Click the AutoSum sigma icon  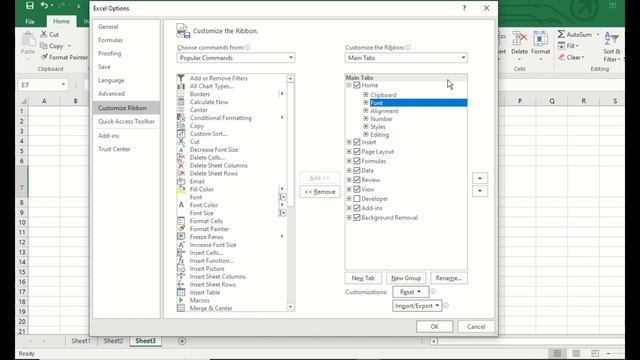(x=562, y=34)
